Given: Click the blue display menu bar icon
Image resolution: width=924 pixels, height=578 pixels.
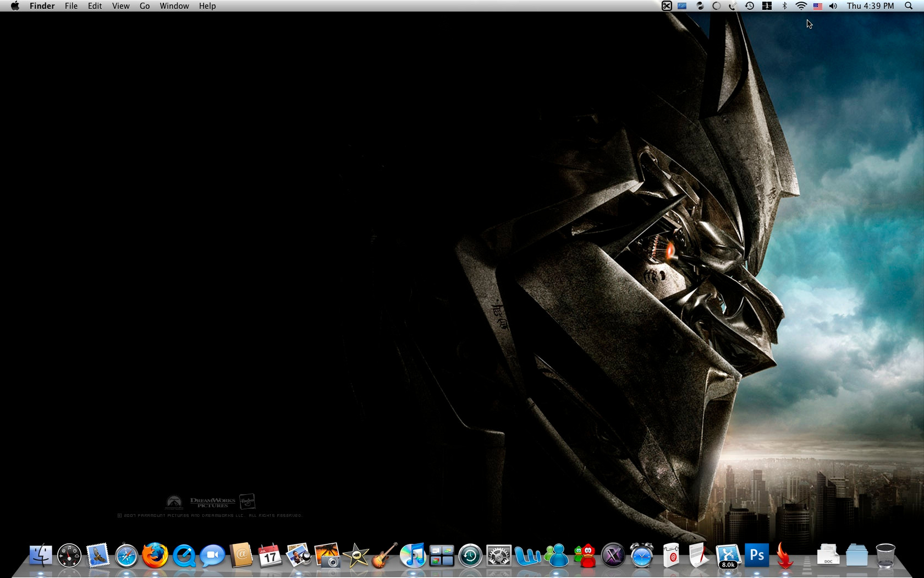Looking at the screenshot, I should 683,6.
